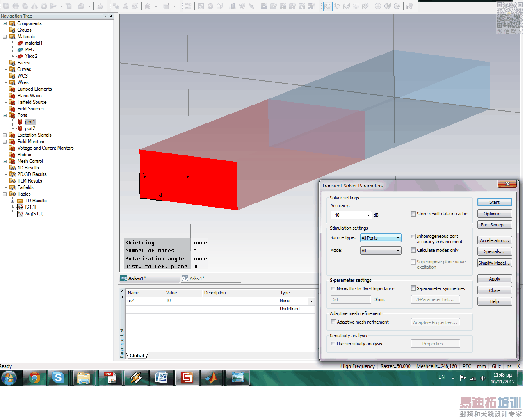Start the TLM solver icon
This screenshot has width=525, height=420.
pos(311,6)
